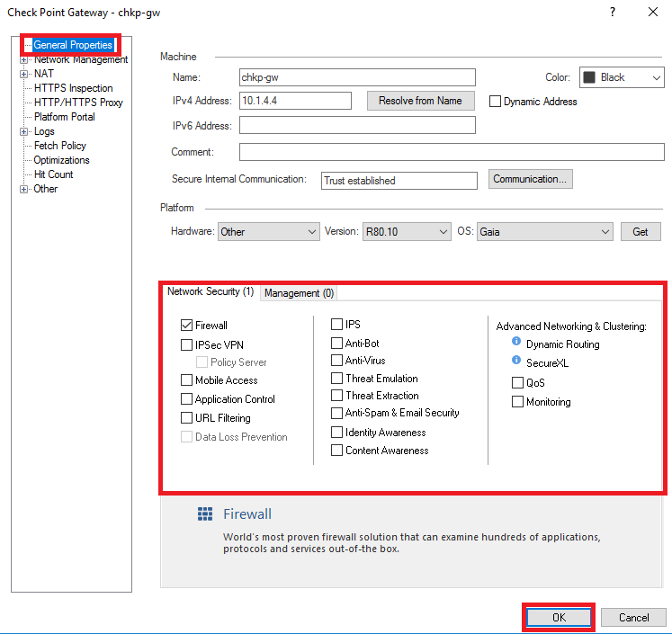The height and width of the screenshot is (634, 672).
Task: Open the Hit Count page
Action: tap(54, 174)
